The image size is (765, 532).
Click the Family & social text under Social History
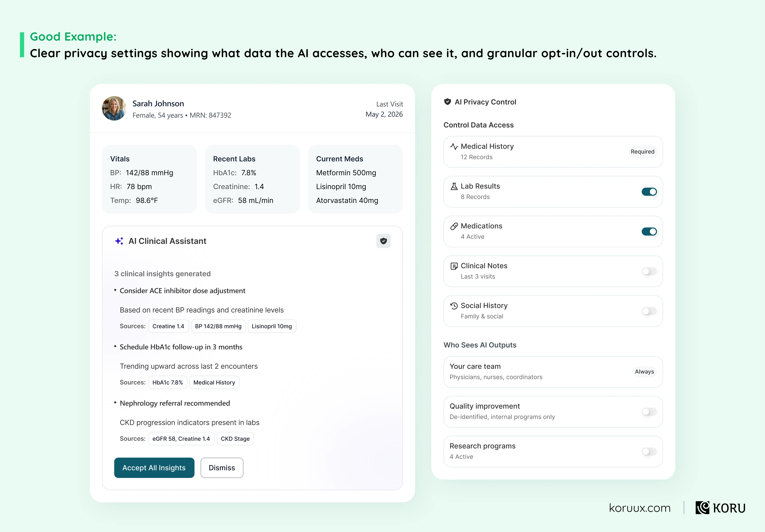(x=482, y=316)
